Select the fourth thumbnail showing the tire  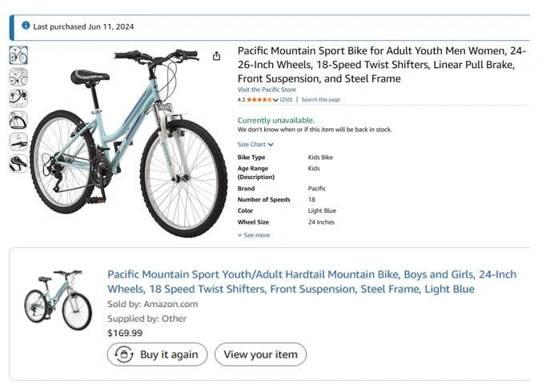click(x=18, y=120)
